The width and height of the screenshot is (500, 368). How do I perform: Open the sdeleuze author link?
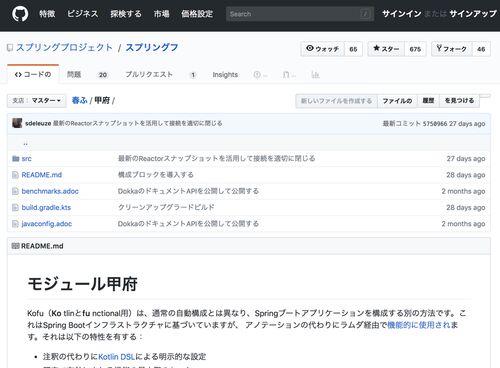38,123
